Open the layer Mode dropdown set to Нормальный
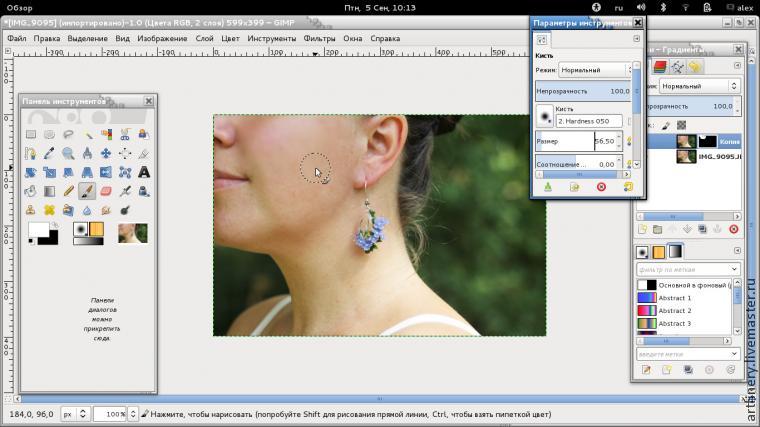 click(698, 87)
